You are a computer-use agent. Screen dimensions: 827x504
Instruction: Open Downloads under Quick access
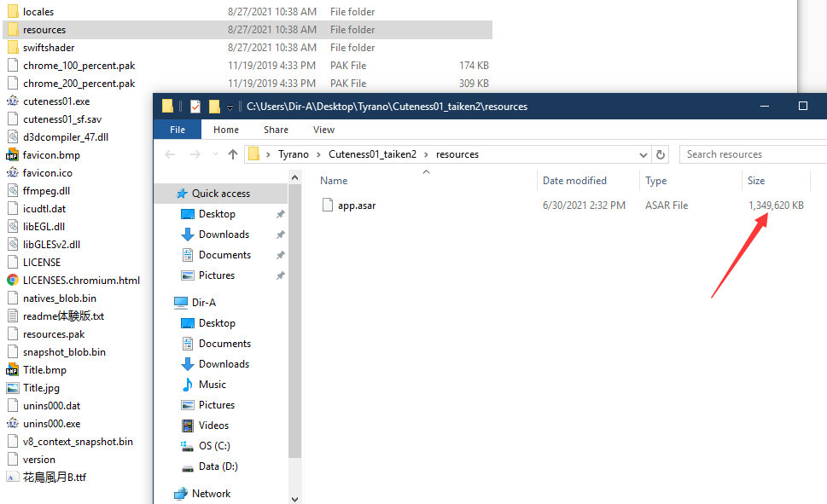point(224,234)
